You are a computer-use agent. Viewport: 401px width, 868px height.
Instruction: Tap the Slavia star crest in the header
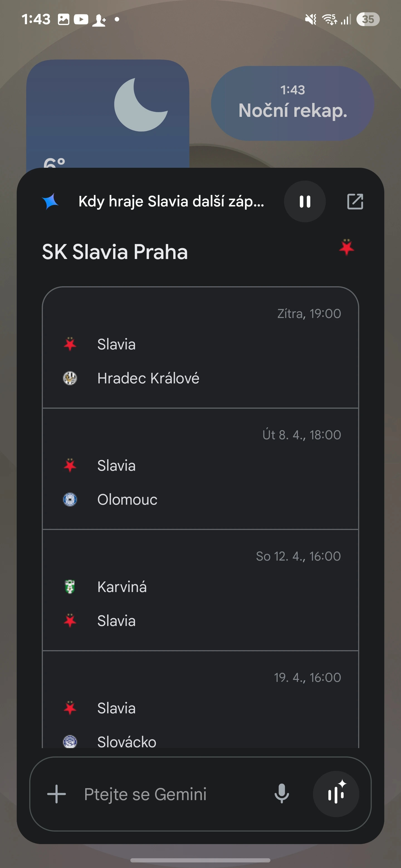click(346, 248)
